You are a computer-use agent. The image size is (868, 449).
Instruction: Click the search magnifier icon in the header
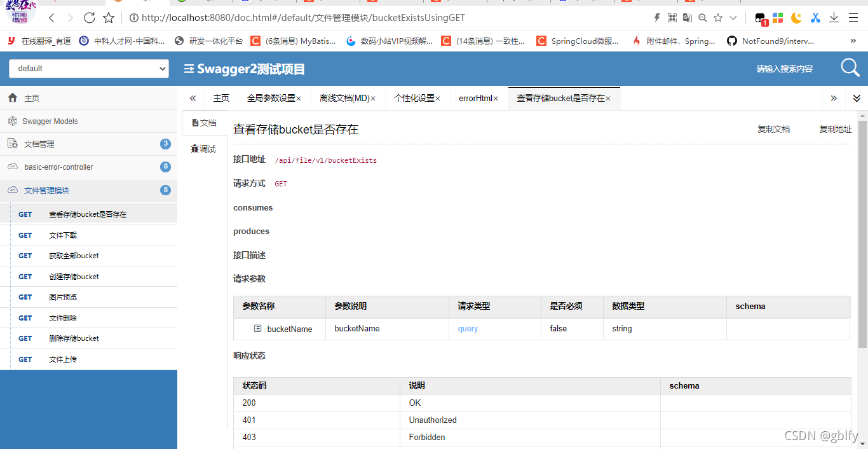[x=850, y=67]
